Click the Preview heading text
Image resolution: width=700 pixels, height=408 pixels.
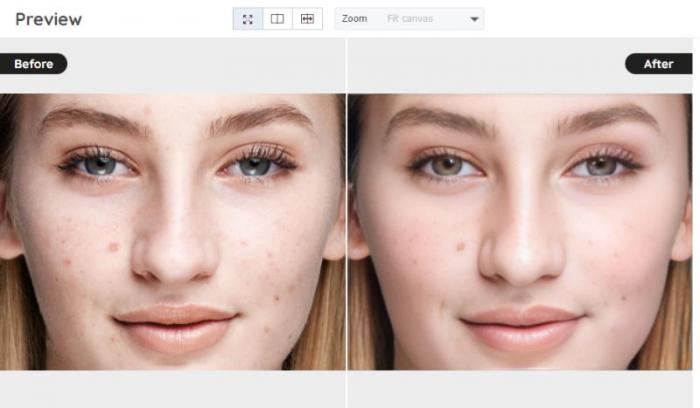[x=48, y=20]
